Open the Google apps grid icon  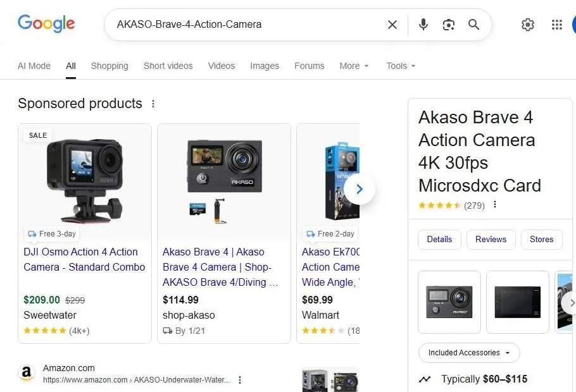557,25
